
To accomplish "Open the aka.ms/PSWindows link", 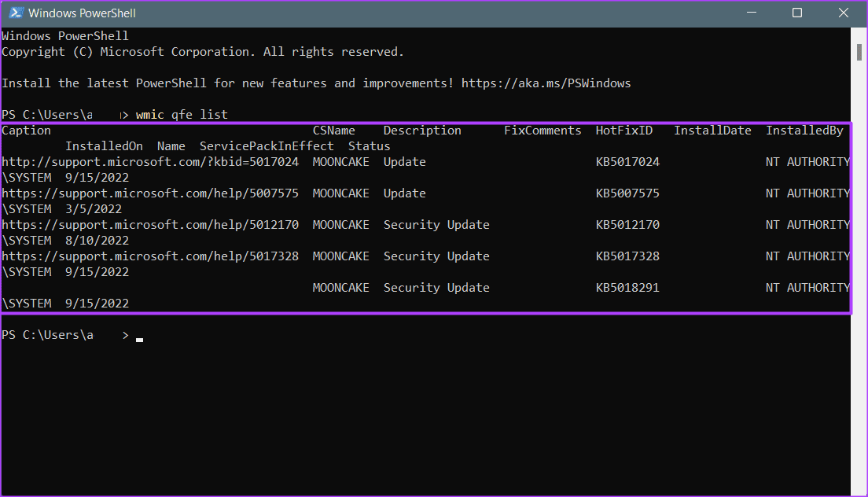I will [x=546, y=83].
